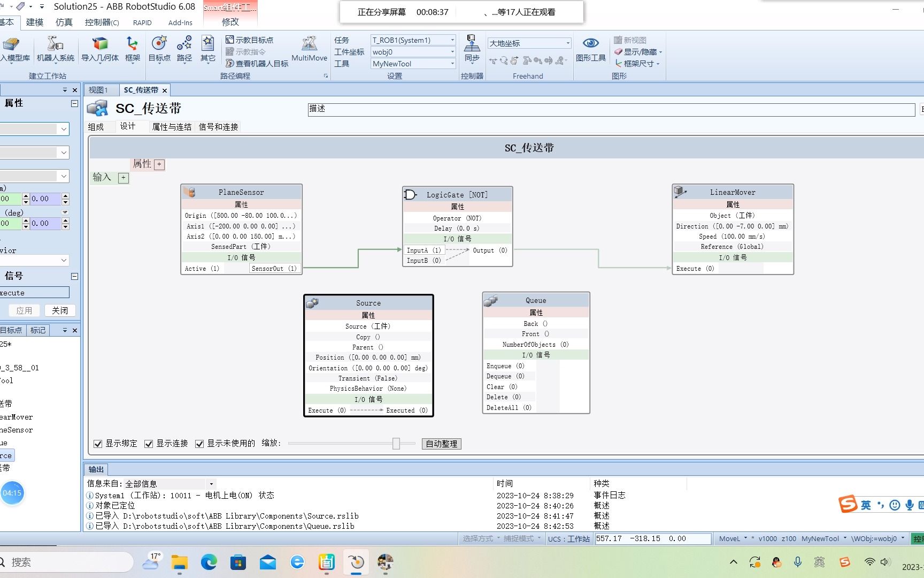Close the SC_传送带 tab
The width and height of the screenshot is (924, 578).
(x=165, y=90)
